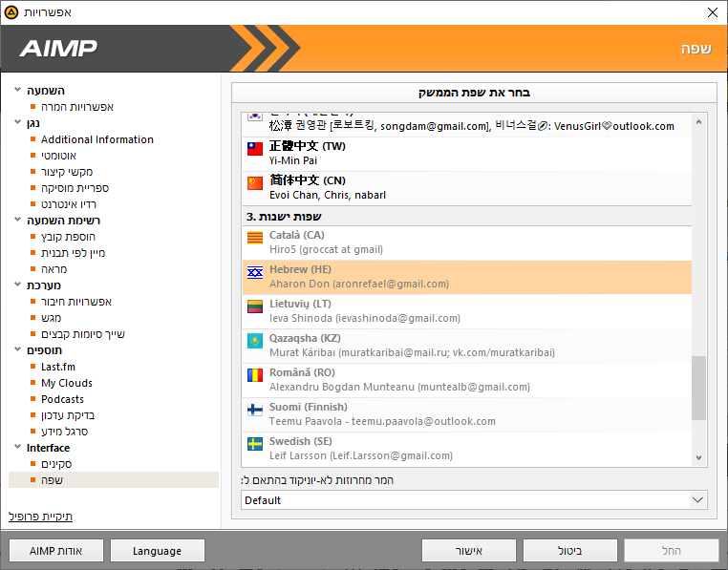Select the 简体中文 (CN) language
Viewport: 728px width, 570px height.
point(467,188)
